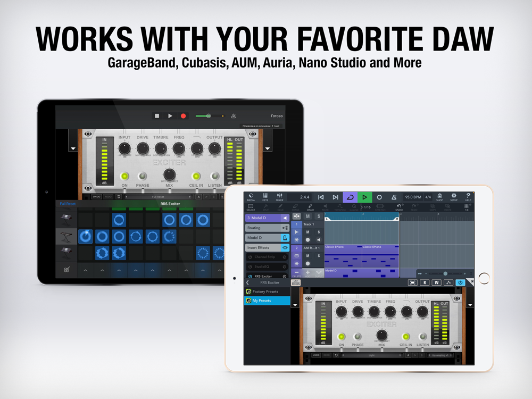Open the Light preset selector in Cubasis Exciter
This screenshot has height=399, width=532.
pyautogui.click(x=372, y=355)
